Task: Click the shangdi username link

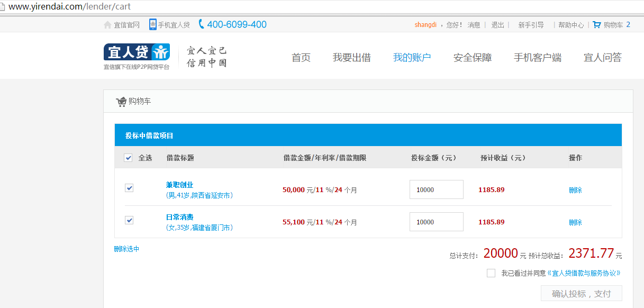Action: [x=425, y=25]
